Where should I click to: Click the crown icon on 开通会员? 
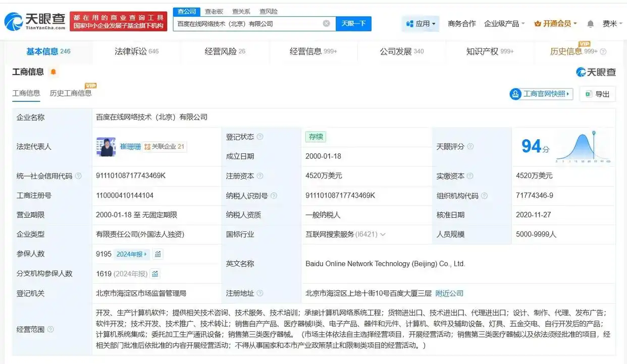click(538, 23)
